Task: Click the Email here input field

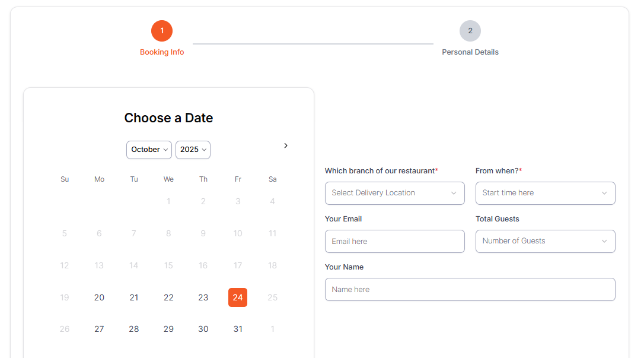Action: point(394,241)
